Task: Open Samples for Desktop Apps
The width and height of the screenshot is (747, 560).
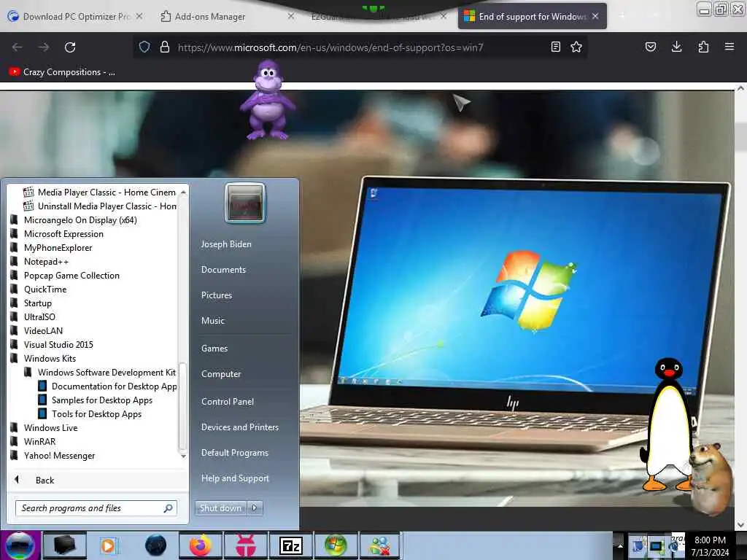Action: [x=96, y=400]
